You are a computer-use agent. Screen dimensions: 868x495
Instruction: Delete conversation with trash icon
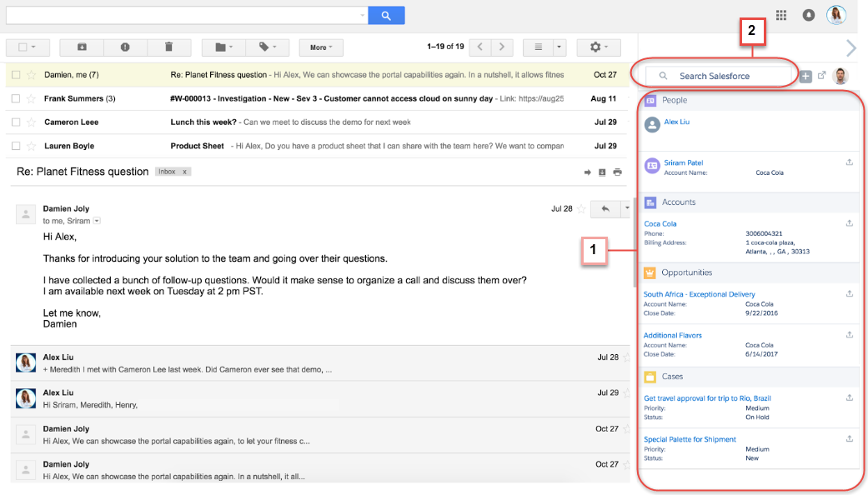168,47
